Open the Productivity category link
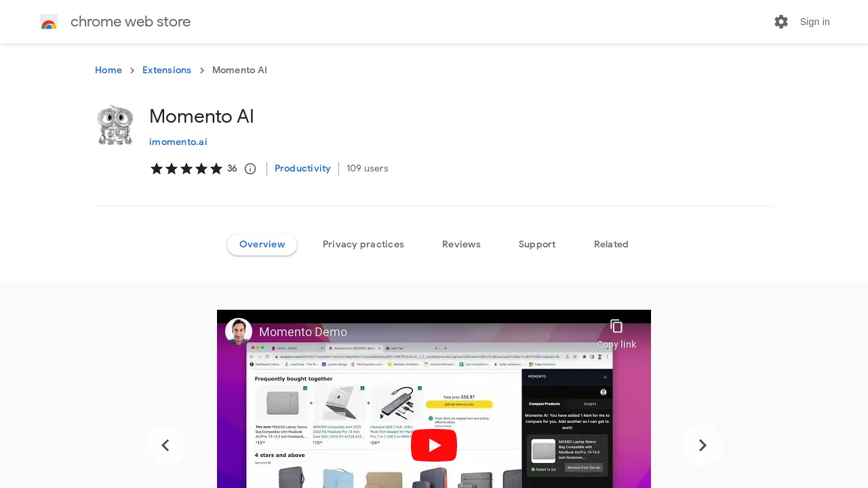 [302, 169]
